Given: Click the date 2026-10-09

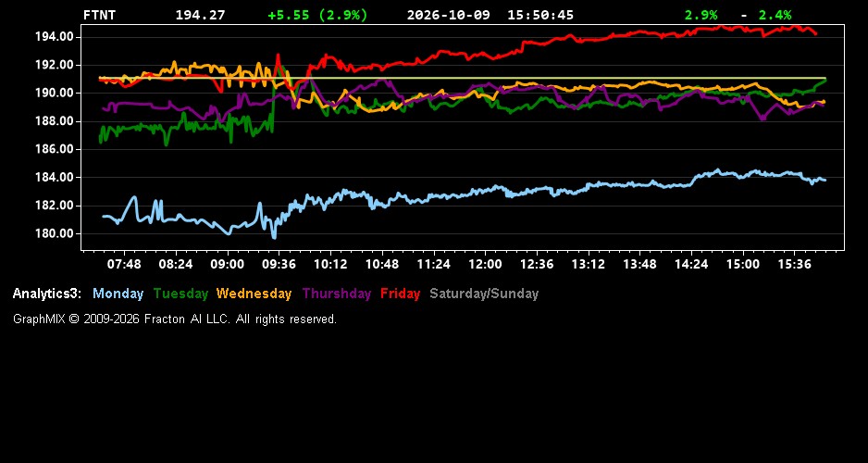Looking at the screenshot, I should pyautogui.click(x=449, y=15).
